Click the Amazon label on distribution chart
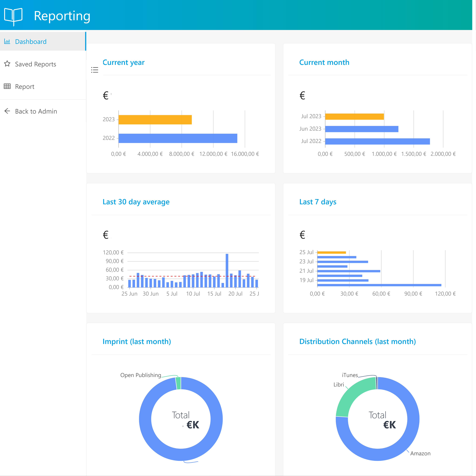This screenshot has height=476, width=476. point(420,453)
